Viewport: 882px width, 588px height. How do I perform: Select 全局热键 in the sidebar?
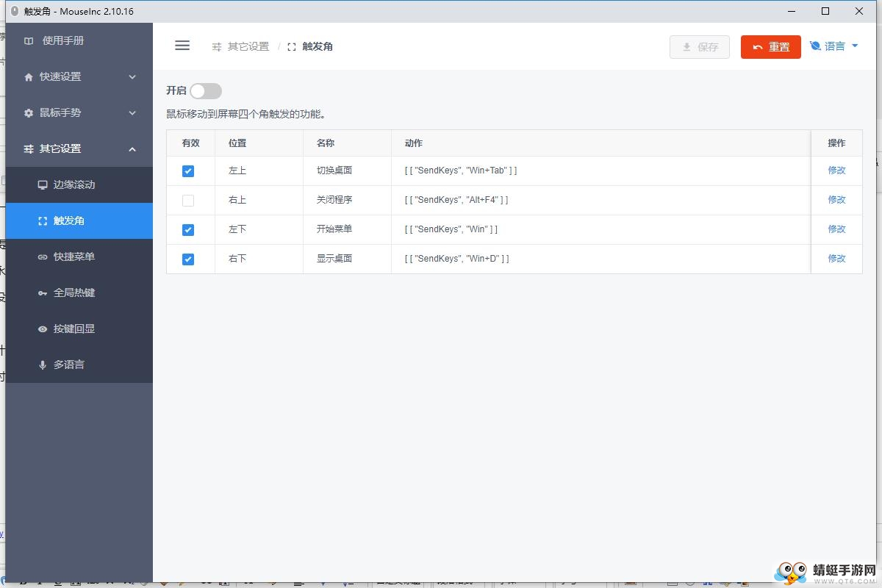pyautogui.click(x=79, y=293)
